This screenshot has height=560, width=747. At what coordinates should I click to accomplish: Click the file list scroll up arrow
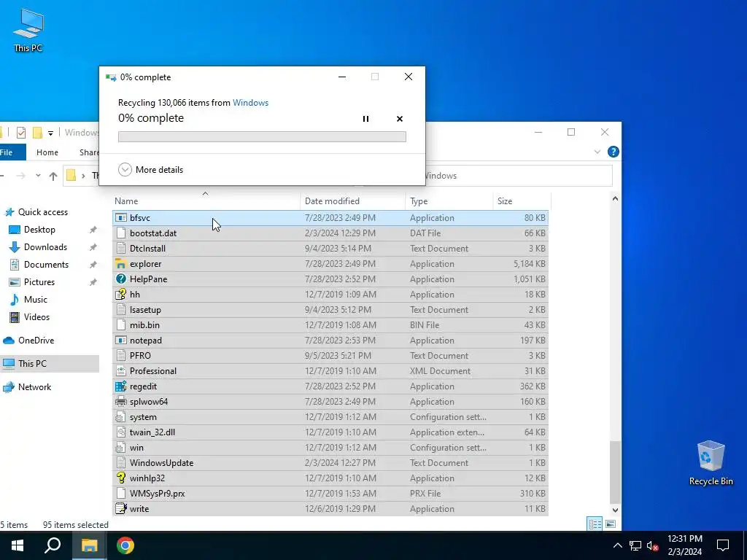tap(615, 198)
